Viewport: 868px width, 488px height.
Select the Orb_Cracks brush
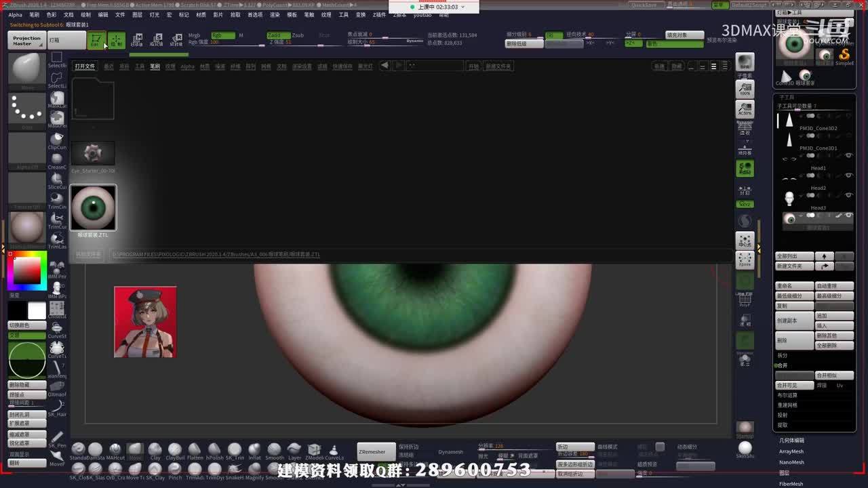click(115, 471)
